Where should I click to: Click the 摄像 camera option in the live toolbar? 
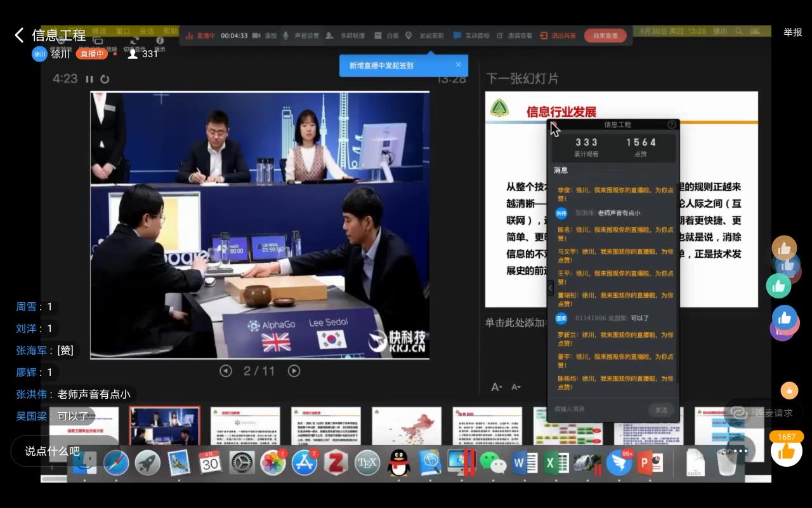point(265,36)
